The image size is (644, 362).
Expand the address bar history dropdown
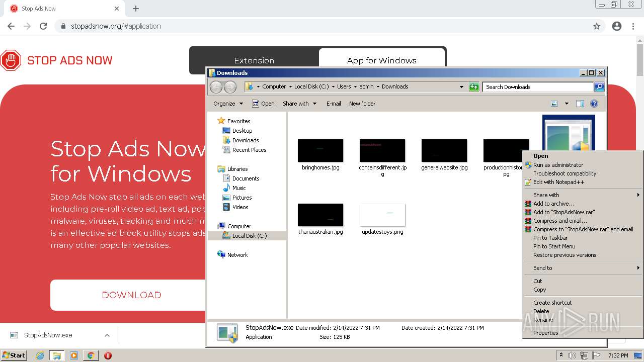coord(461,87)
